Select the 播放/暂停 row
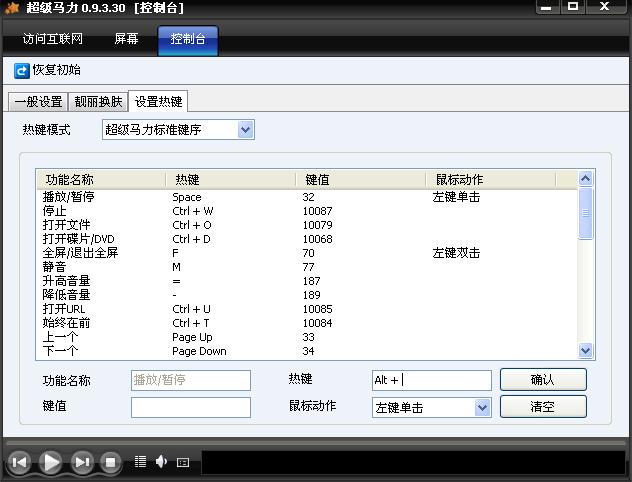Viewport: 632px width, 482px height. pos(306,197)
